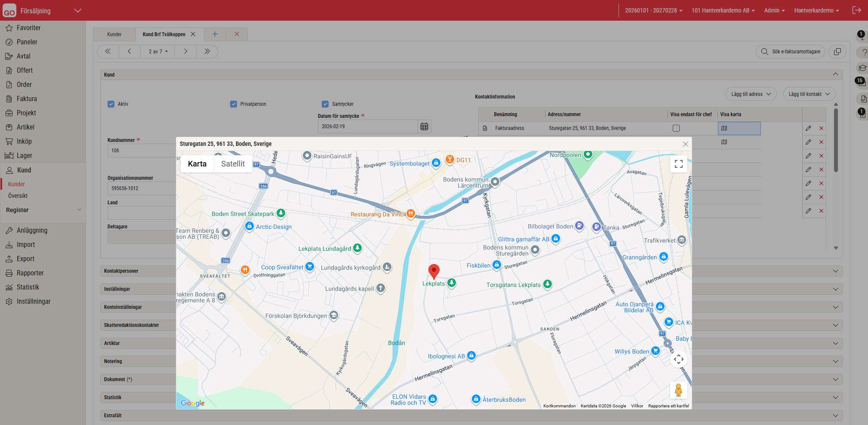
Task: Open the Order menu item
Action: pos(24,85)
